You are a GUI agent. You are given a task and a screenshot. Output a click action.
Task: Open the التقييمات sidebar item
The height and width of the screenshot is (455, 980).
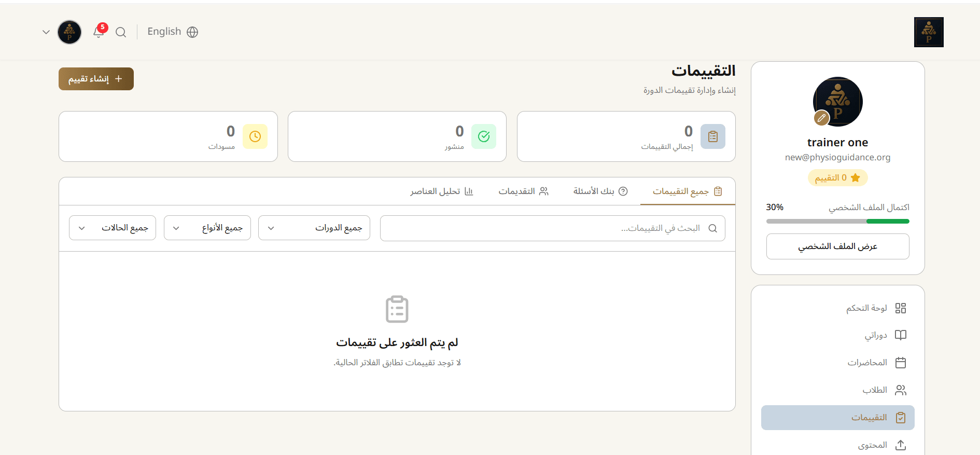(x=838, y=418)
